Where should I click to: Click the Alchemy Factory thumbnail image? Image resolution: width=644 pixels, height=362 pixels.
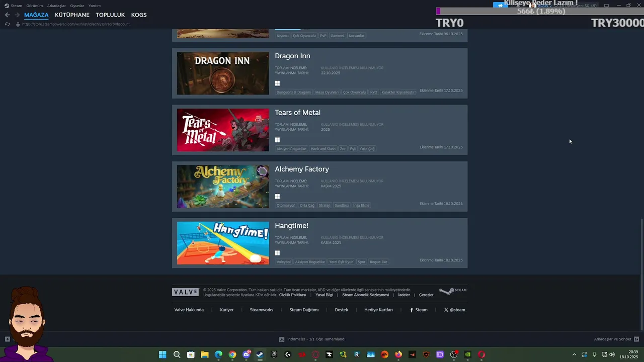point(223,187)
